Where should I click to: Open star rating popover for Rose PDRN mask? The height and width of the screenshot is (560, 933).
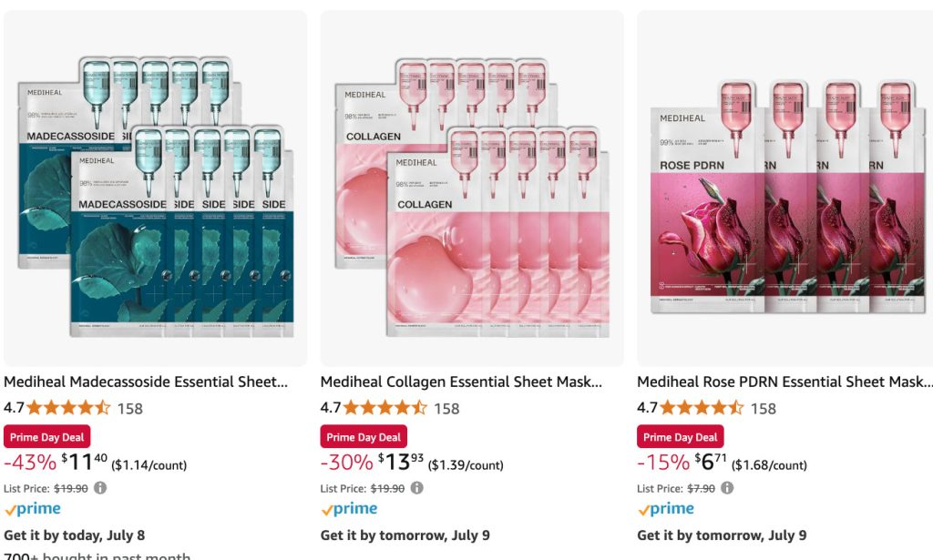pos(701,408)
